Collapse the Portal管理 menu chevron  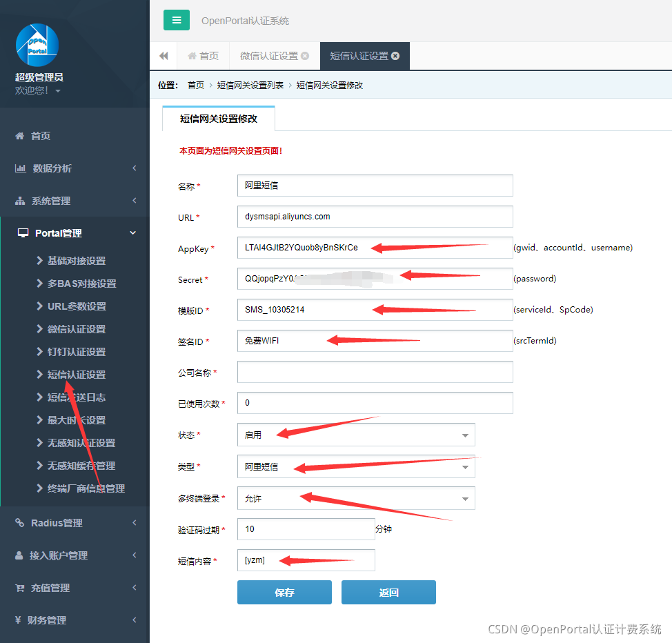coord(133,233)
